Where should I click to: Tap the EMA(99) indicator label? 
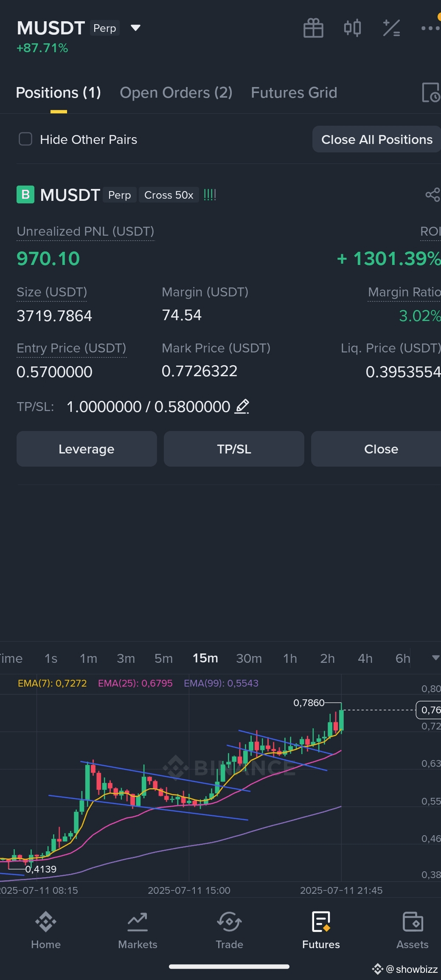tap(221, 683)
